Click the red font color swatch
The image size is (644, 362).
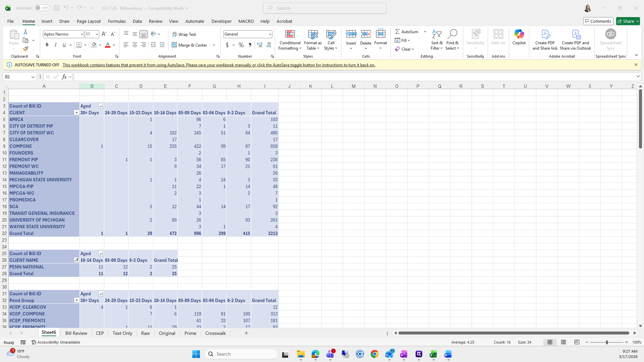[108, 45]
